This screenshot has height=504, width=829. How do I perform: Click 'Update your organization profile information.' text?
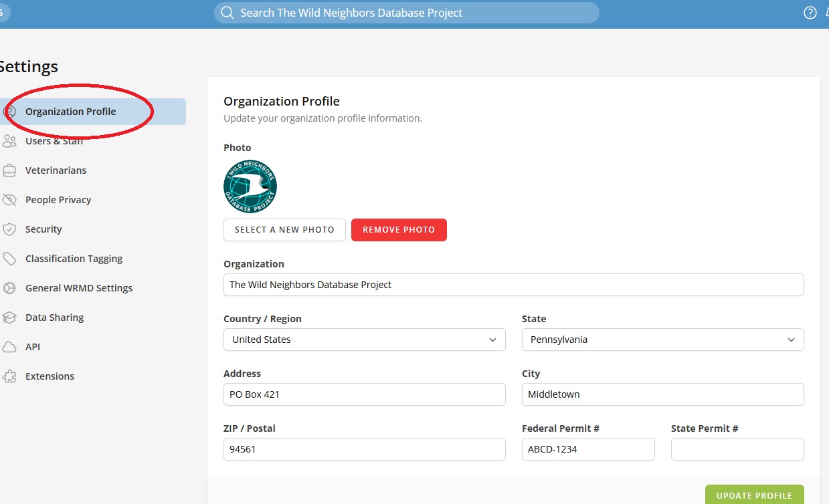click(323, 118)
